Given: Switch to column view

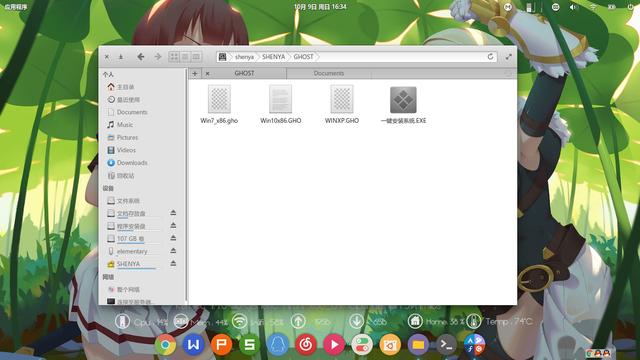Looking at the screenshot, I should [x=196, y=57].
